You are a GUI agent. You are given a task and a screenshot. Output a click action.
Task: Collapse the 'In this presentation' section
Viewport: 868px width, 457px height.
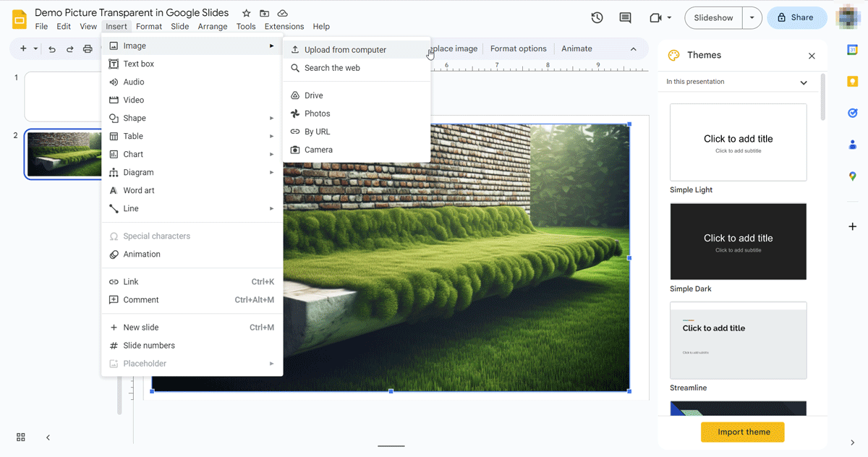click(x=804, y=82)
